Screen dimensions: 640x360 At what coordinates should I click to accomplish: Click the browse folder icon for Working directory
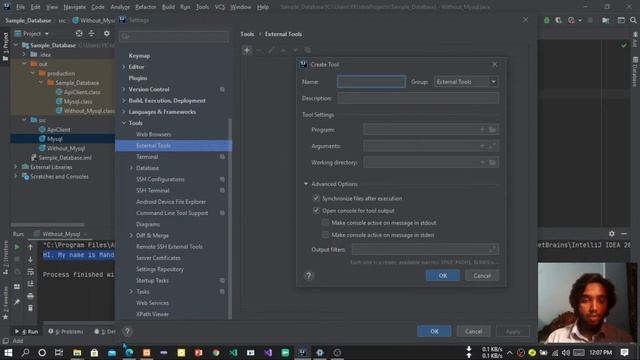492,162
